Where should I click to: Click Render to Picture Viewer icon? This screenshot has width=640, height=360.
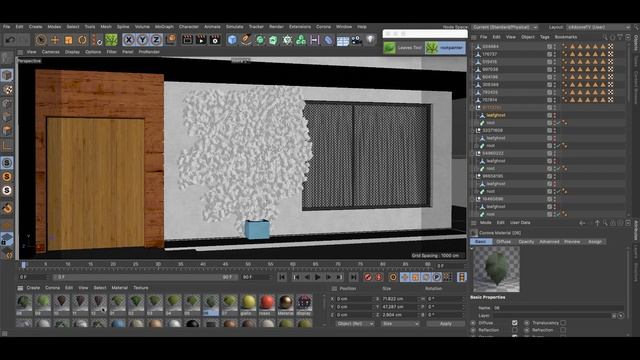point(201,40)
